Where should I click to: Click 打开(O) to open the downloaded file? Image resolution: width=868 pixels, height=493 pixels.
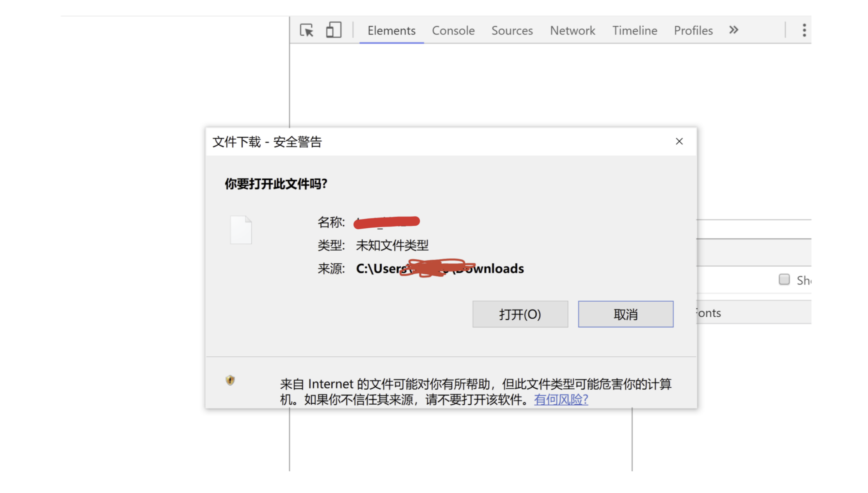coord(520,314)
